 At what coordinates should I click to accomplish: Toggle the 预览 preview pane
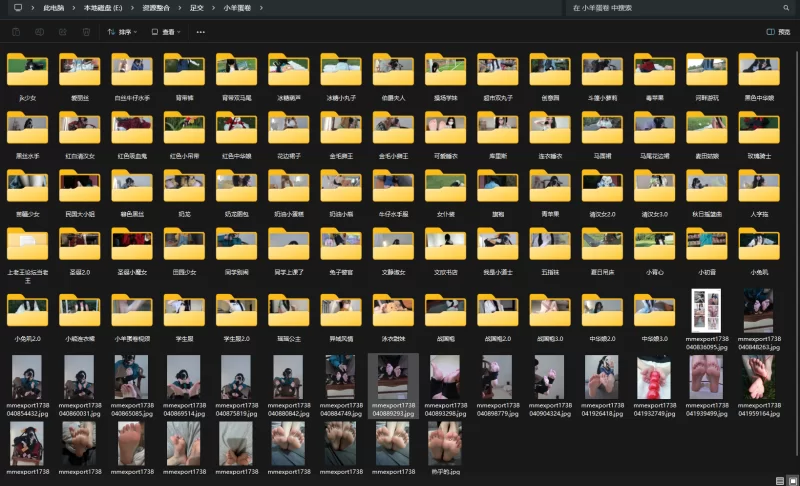(x=778, y=32)
